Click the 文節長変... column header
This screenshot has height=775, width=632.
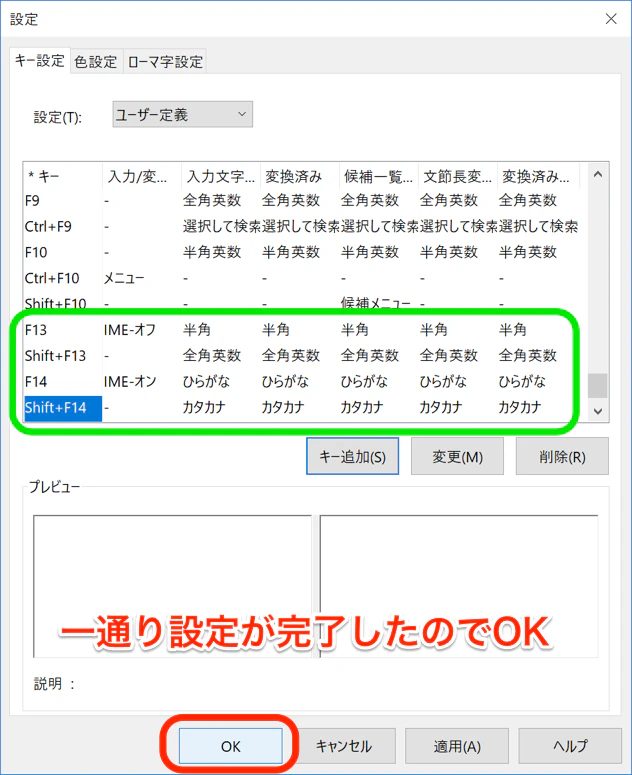click(x=458, y=176)
